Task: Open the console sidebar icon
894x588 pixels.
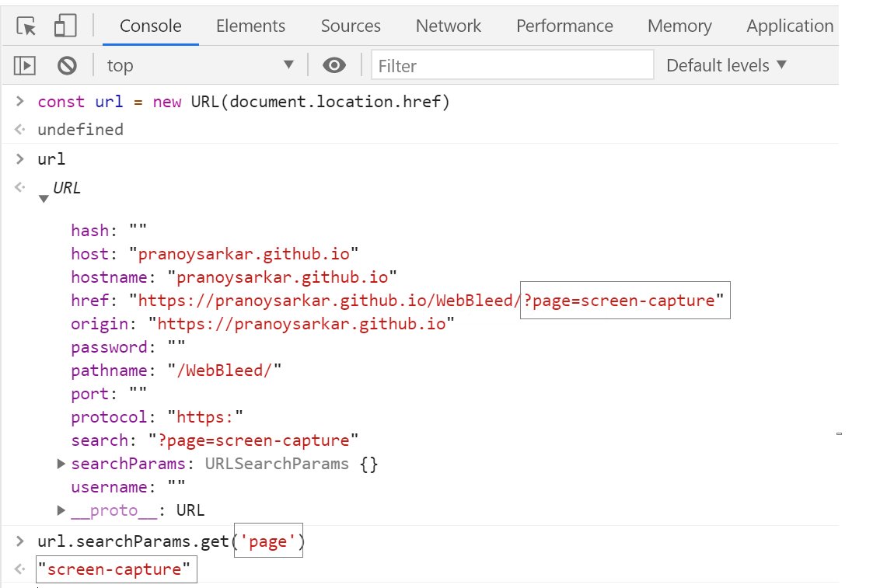Action: tap(23, 65)
